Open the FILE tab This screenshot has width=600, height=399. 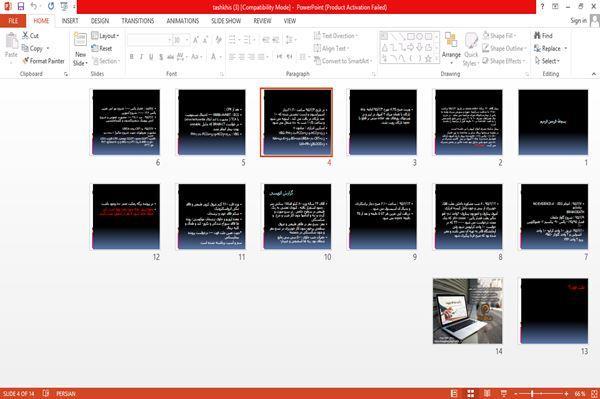point(13,21)
